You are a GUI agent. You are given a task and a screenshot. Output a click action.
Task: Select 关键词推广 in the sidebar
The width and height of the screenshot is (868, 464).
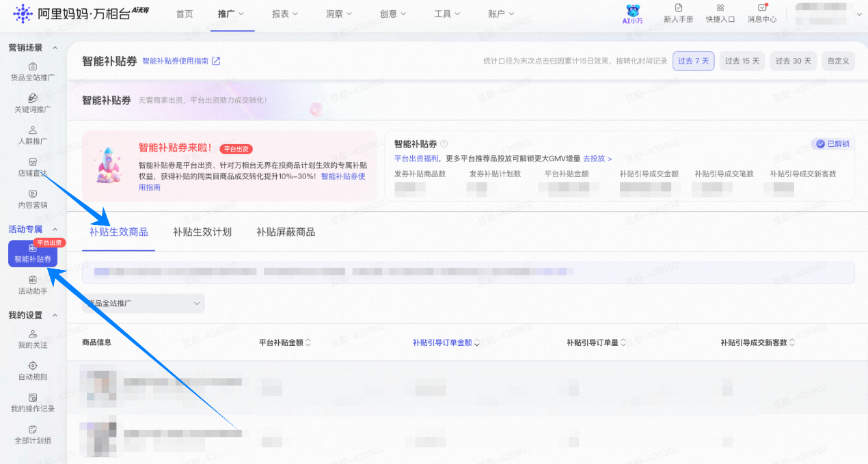pyautogui.click(x=33, y=103)
